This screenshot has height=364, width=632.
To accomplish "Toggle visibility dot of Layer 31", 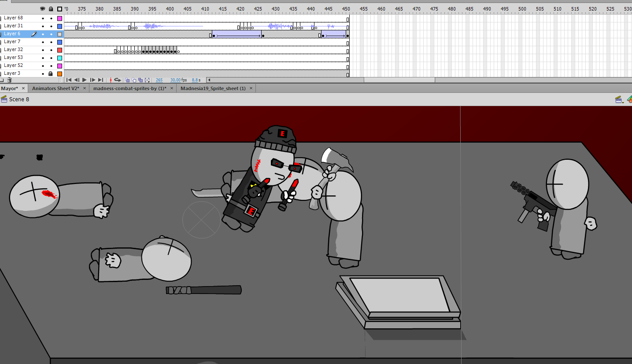I will 43,26.
